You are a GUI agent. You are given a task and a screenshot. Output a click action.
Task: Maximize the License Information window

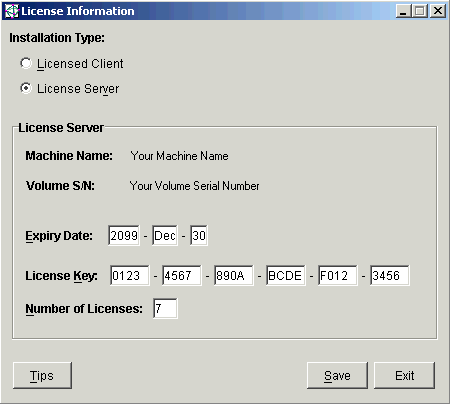[420, 11]
